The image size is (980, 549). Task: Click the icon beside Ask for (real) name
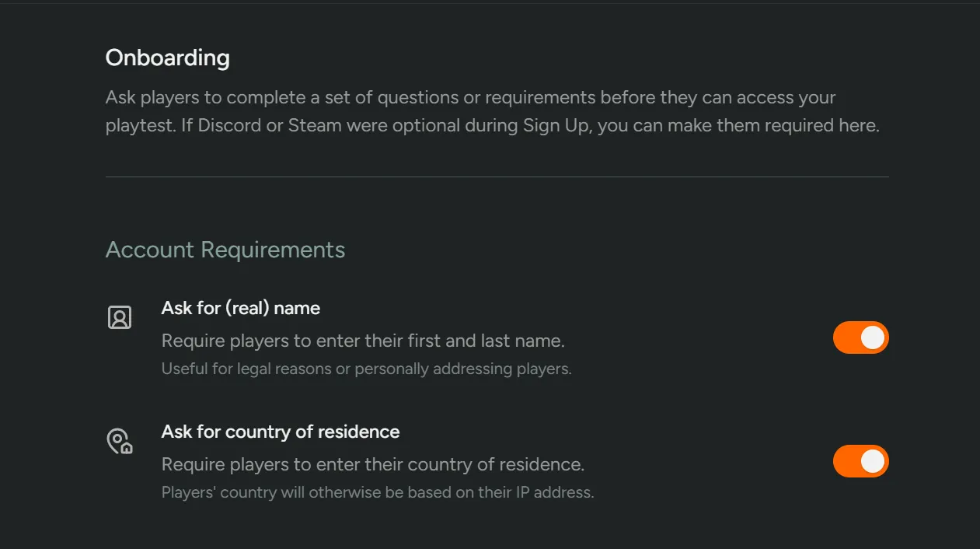pyautogui.click(x=119, y=317)
